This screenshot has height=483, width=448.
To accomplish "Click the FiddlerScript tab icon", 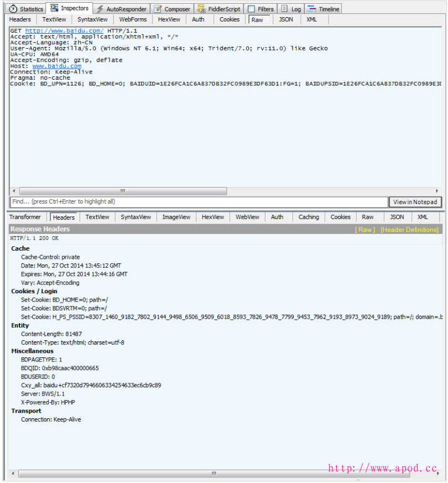I will (202, 9).
